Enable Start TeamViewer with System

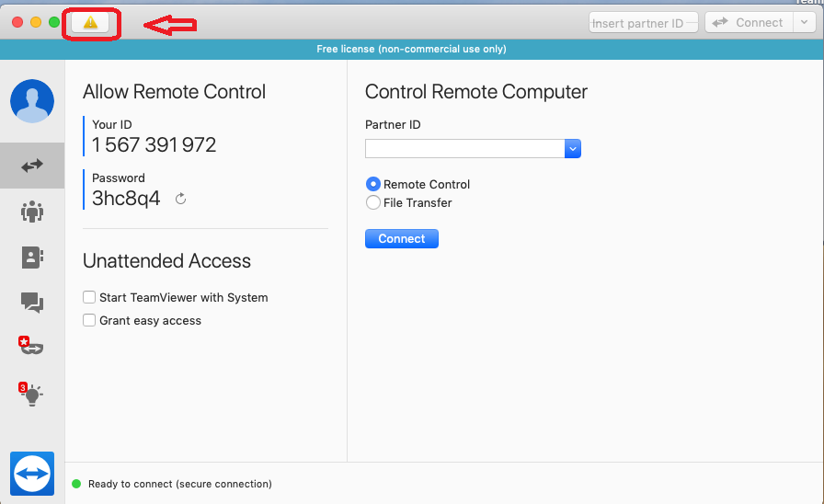point(89,298)
